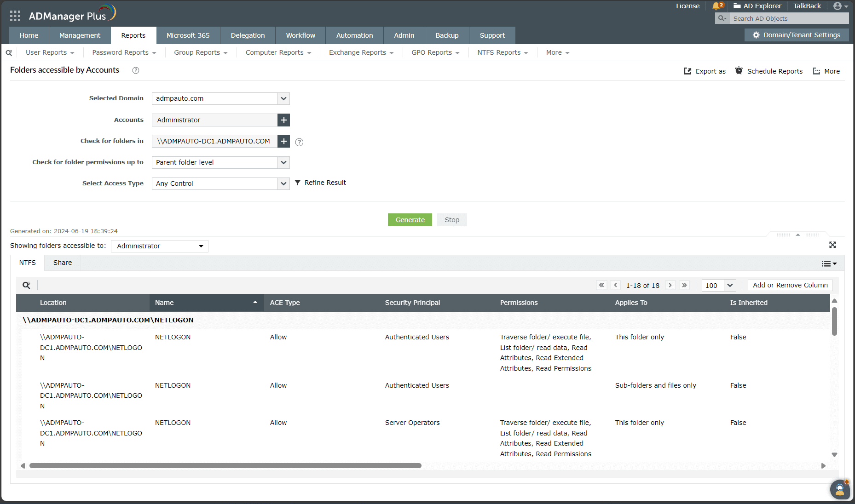Viewport: 855px width, 504px height.
Task: Add an account with the plus button
Action: point(284,120)
